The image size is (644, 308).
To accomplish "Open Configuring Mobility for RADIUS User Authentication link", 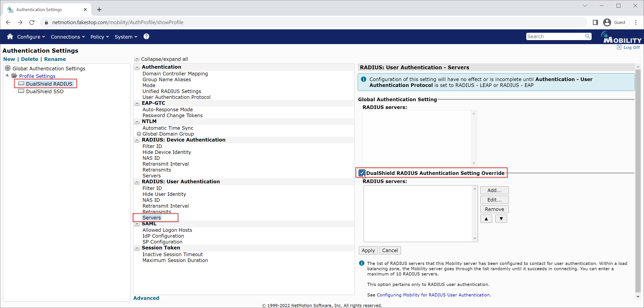I will click(433, 295).
